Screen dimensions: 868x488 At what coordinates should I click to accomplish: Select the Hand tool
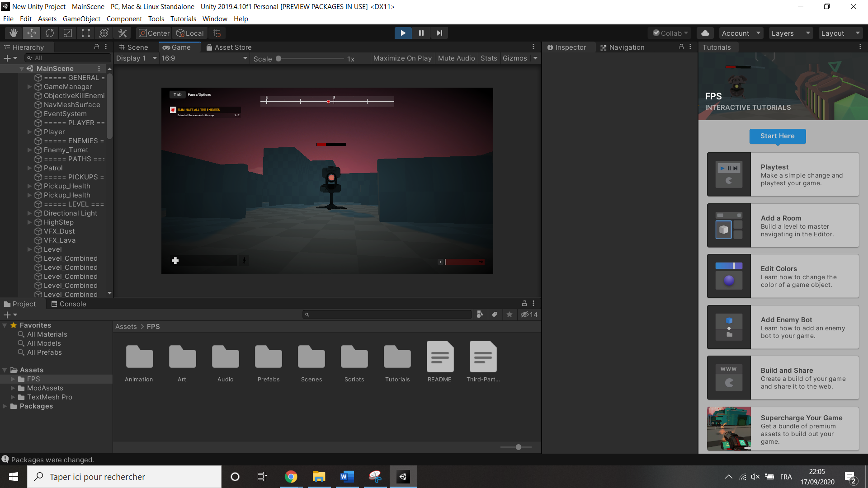tap(14, 33)
